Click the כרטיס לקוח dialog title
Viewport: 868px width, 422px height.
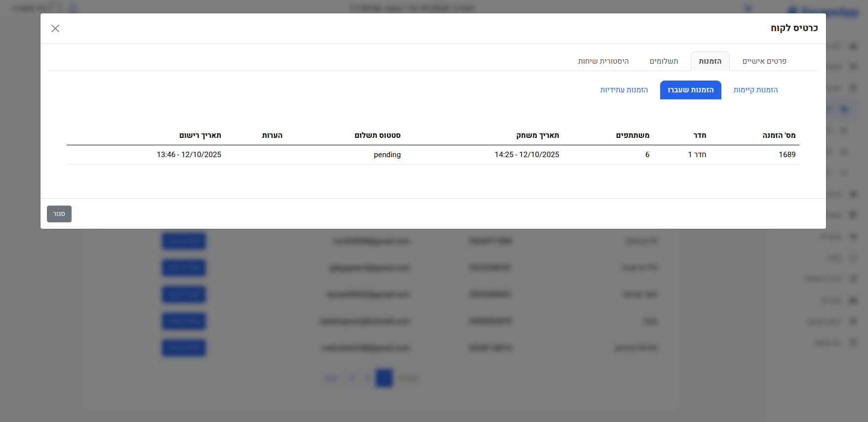click(794, 28)
